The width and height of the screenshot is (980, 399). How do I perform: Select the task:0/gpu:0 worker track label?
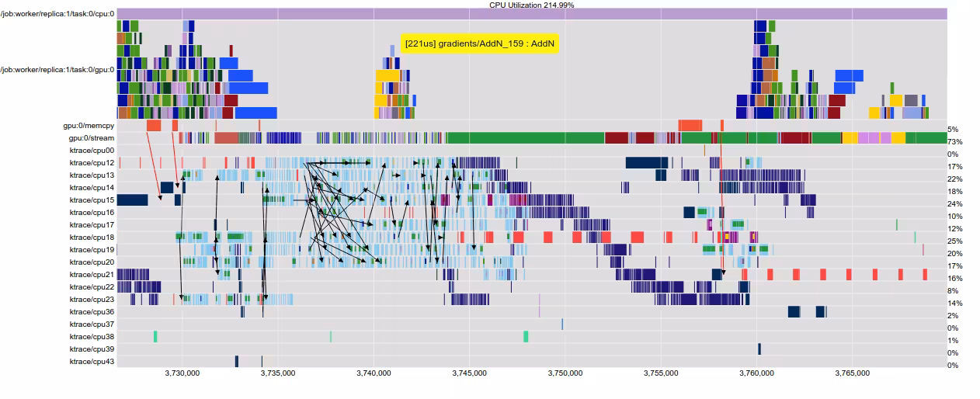[x=57, y=70]
